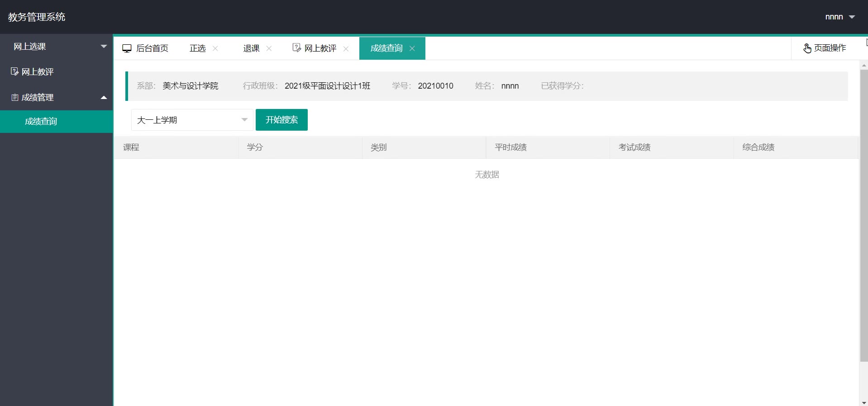Open the nnnn user dropdown arrow
This screenshot has width=868, height=406.
852,17
